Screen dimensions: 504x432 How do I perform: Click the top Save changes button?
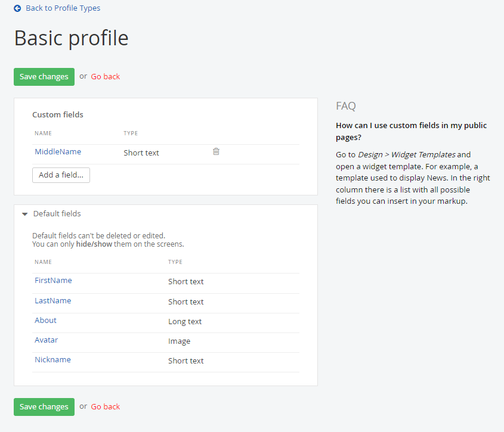pyautogui.click(x=44, y=77)
